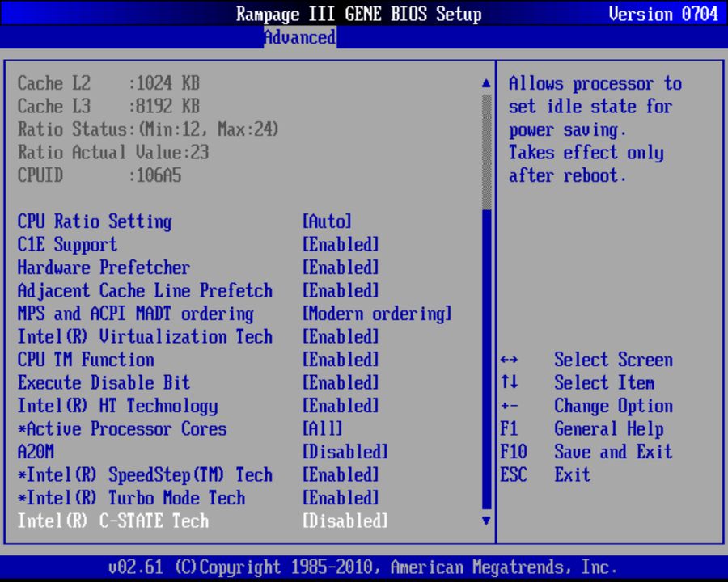Open Active Processor Cores [All] dropdown

323,429
